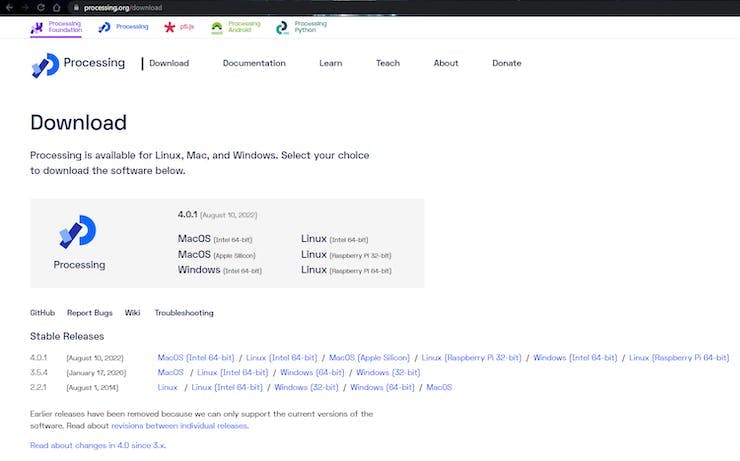
Task: Reload the page with refresh icon
Action: pos(41,8)
